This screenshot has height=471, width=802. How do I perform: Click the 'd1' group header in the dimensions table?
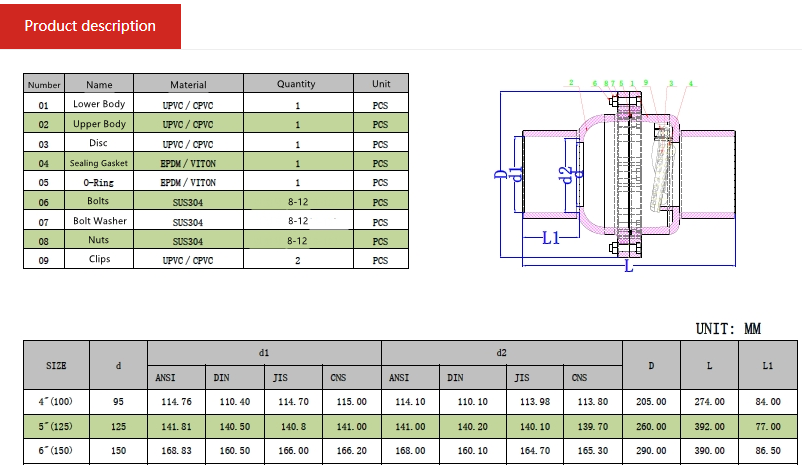(264, 352)
